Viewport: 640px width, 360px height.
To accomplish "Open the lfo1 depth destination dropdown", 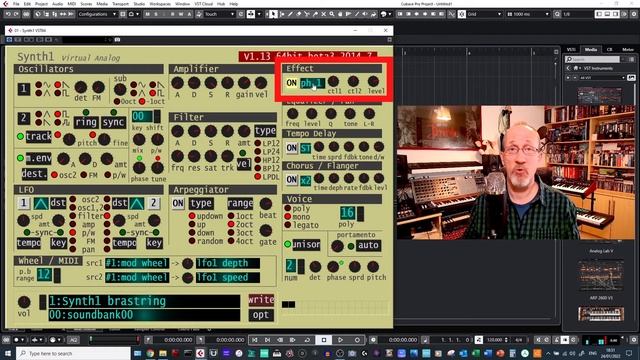I will point(227,263).
